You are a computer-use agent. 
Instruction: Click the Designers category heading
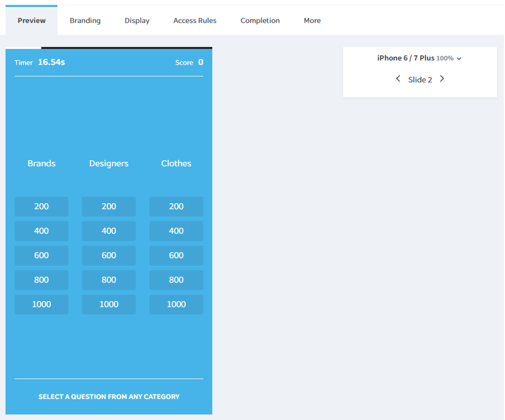point(109,163)
